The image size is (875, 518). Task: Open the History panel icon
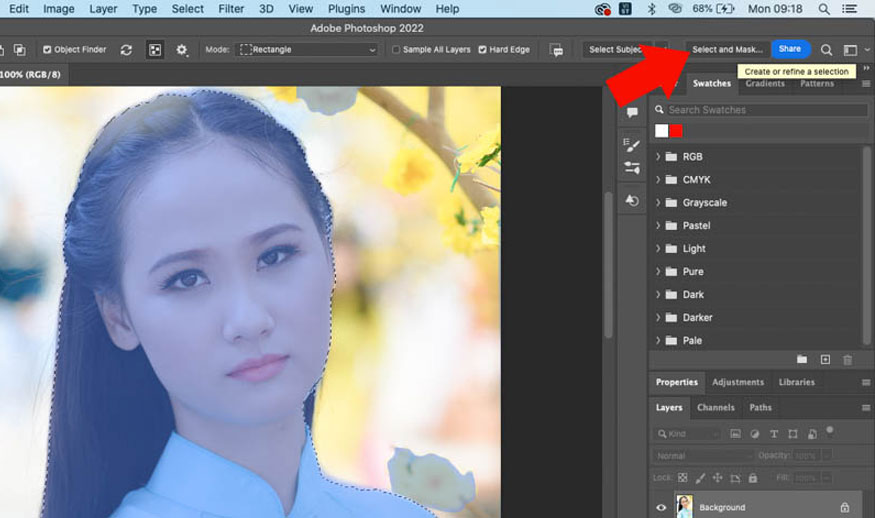pyautogui.click(x=632, y=200)
